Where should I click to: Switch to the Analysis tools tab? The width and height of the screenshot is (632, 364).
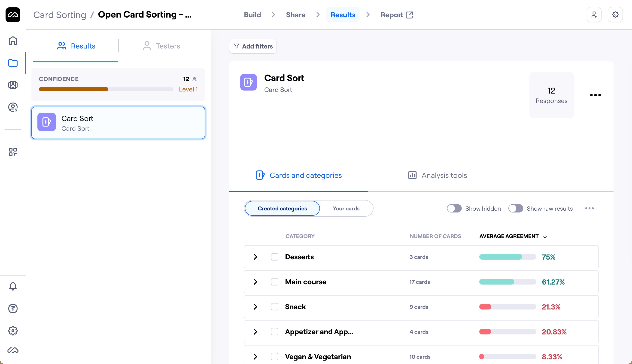pos(438,175)
